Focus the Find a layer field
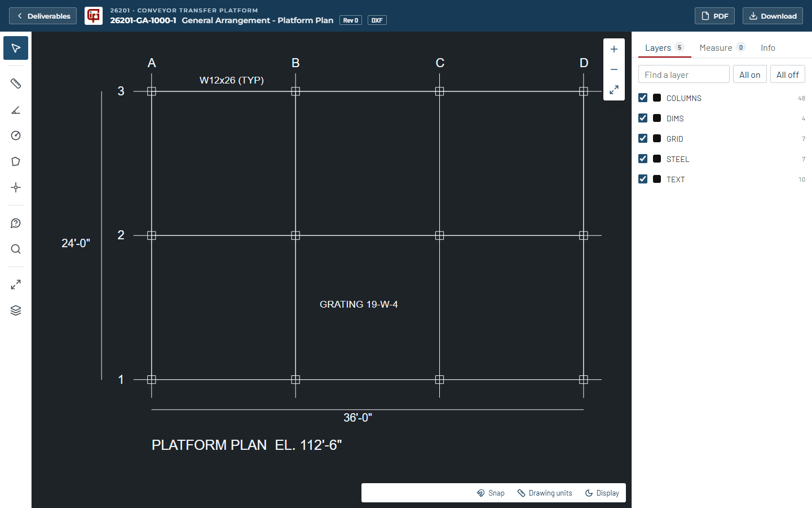The image size is (812, 508). click(684, 75)
